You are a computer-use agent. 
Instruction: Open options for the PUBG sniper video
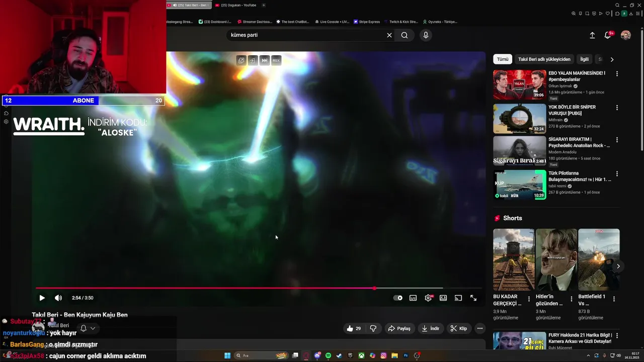617,108
